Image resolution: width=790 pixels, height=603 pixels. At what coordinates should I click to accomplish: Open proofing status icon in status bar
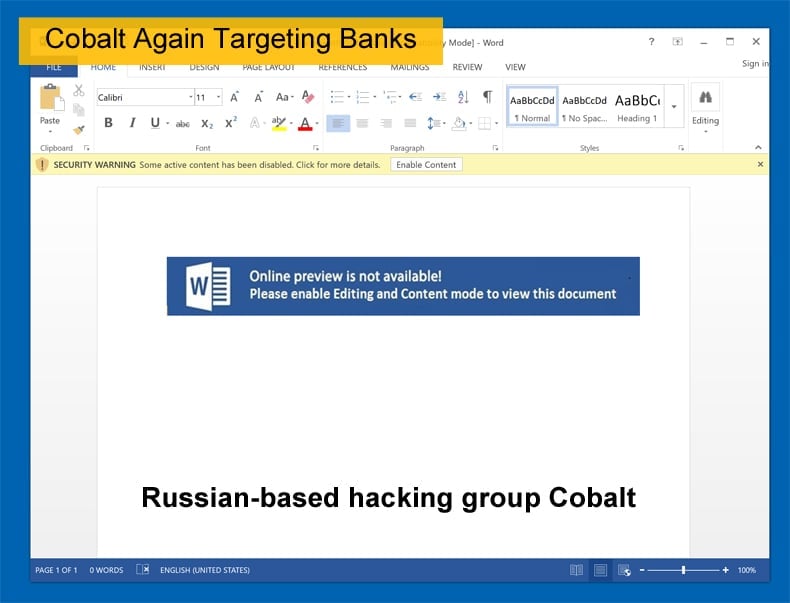(143, 569)
